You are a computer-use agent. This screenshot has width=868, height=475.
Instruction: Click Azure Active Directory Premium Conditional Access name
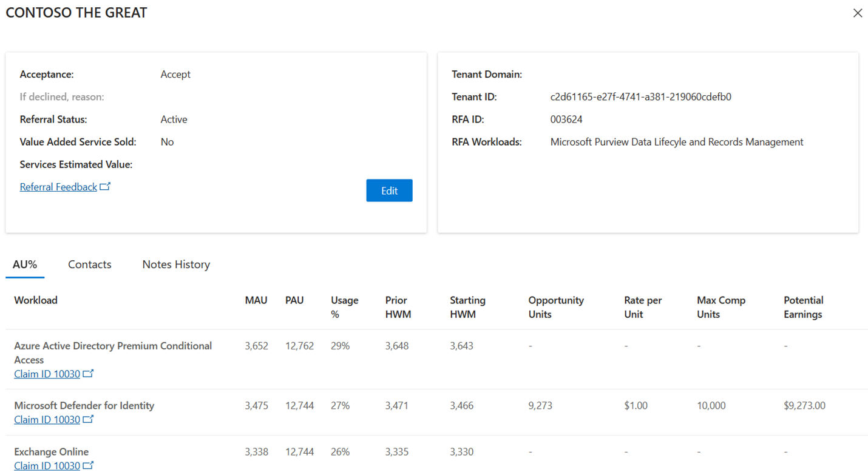tap(113, 352)
